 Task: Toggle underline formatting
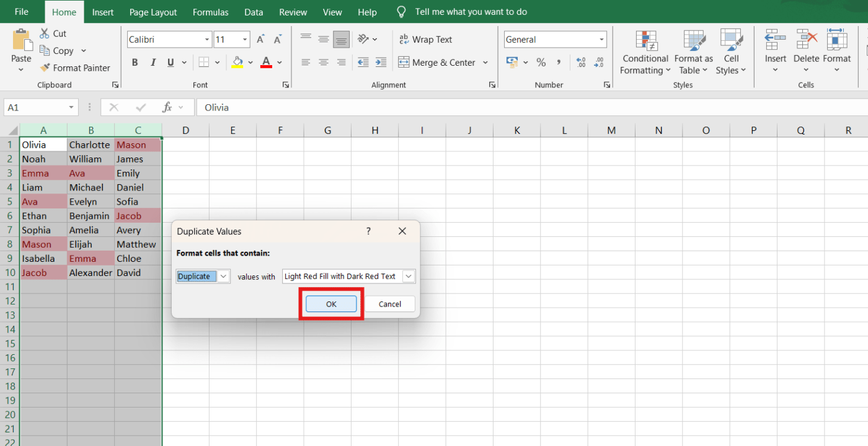click(x=170, y=63)
